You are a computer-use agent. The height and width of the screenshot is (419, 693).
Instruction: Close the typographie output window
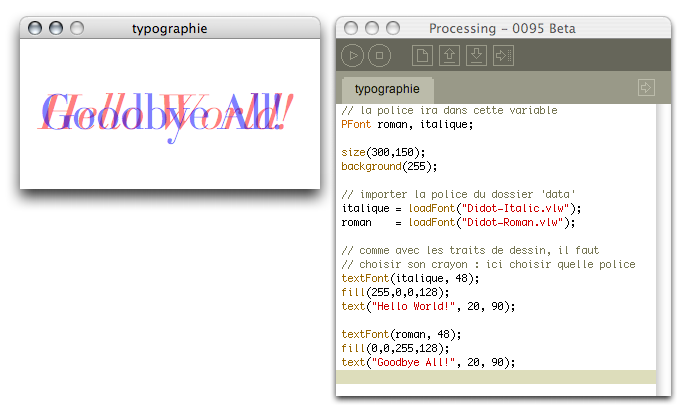point(35,29)
